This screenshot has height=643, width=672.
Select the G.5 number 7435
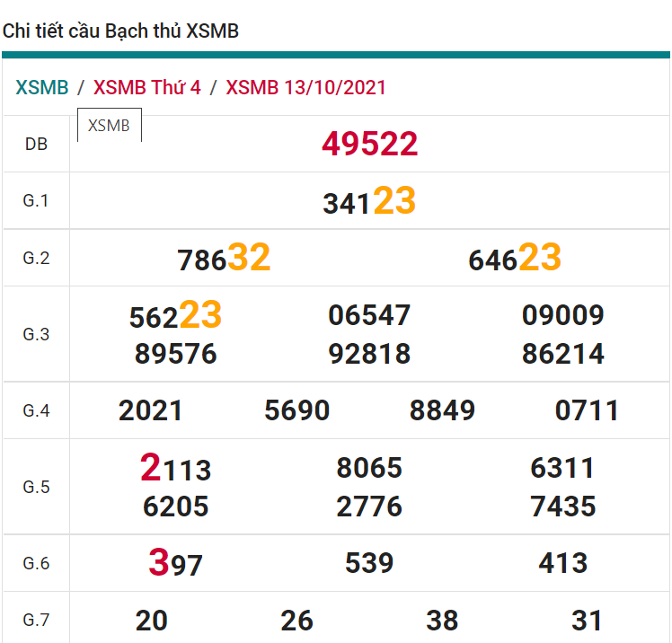point(563,506)
